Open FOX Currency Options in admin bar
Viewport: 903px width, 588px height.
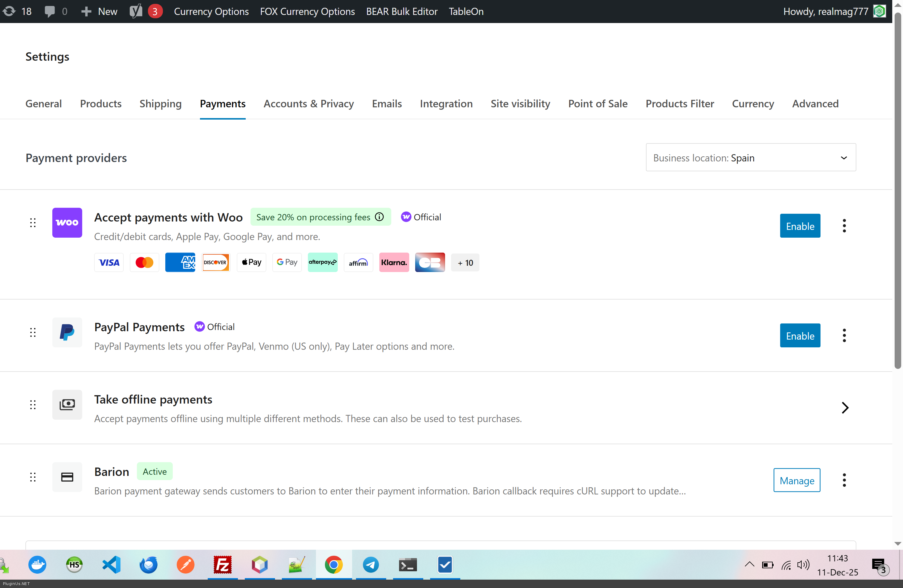(x=307, y=11)
